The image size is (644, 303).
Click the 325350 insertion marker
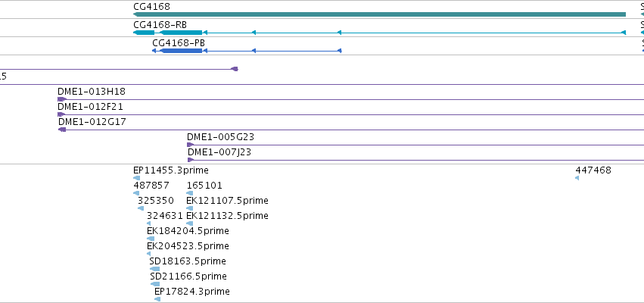pyautogui.click(x=141, y=208)
